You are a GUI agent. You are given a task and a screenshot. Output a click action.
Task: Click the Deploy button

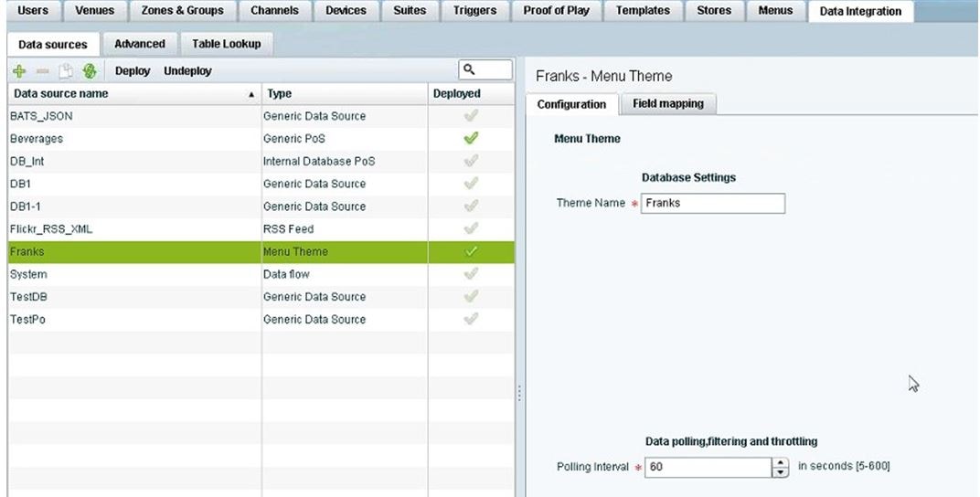133,71
